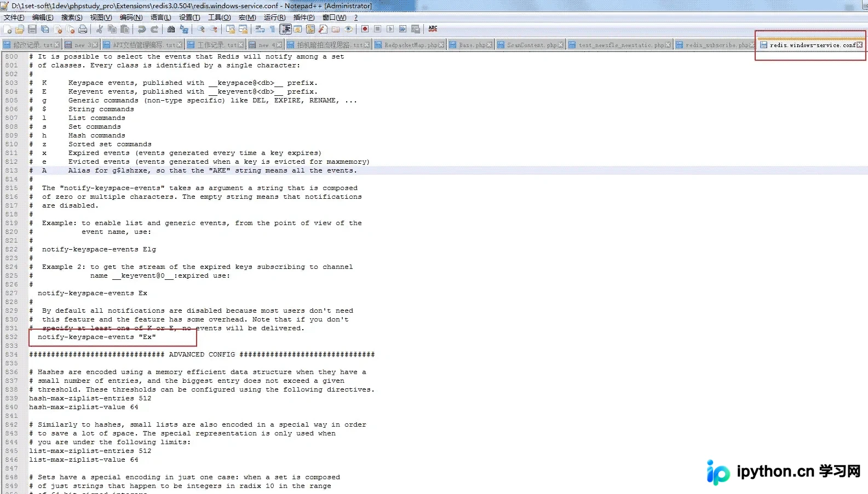Undo the last edit with the Undo icon
The height and width of the screenshot is (494, 868).
[x=142, y=29]
